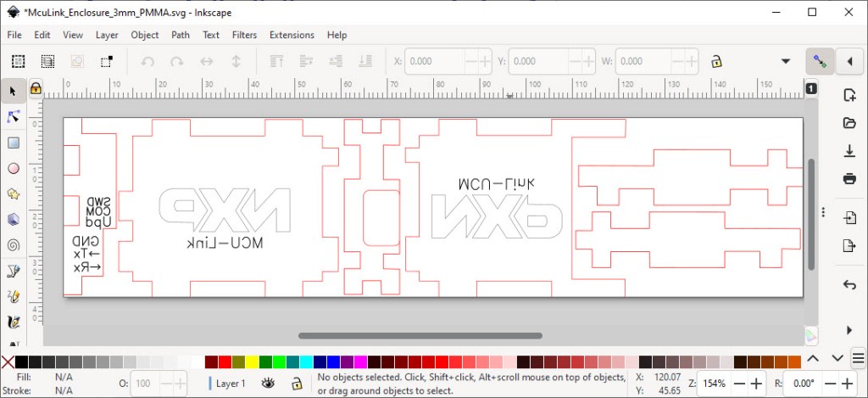868x398 pixels.
Task: Click the Open document folder icon
Action: 849,123
